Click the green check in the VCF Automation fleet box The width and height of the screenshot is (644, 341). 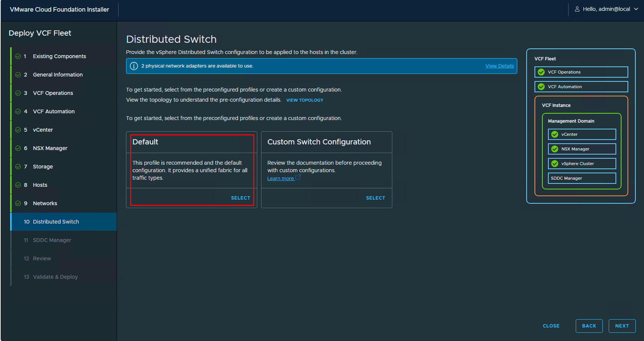coord(541,87)
